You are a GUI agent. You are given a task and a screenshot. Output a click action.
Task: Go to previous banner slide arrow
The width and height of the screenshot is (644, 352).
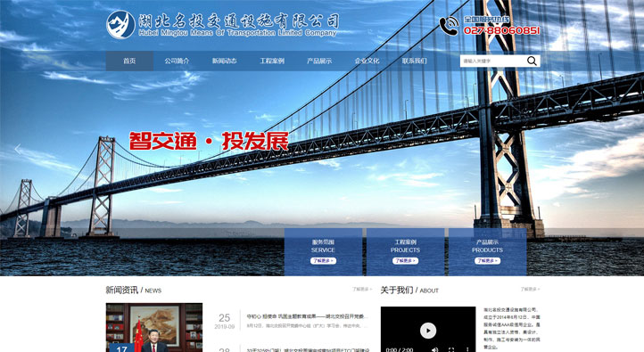coord(18,150)
